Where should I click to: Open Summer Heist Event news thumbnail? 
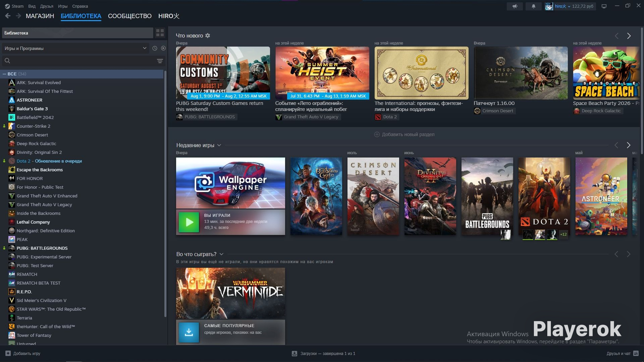[322, 73]
